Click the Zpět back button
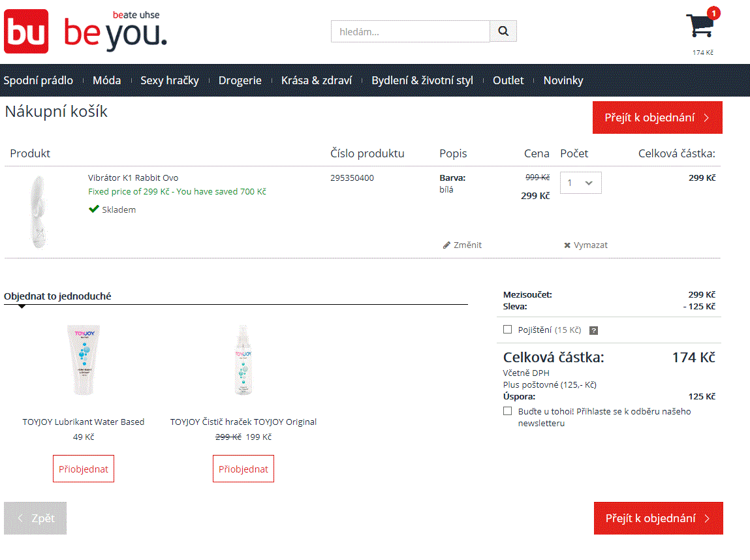Viewport: 750px width, 560px height. tap(35, 518)
